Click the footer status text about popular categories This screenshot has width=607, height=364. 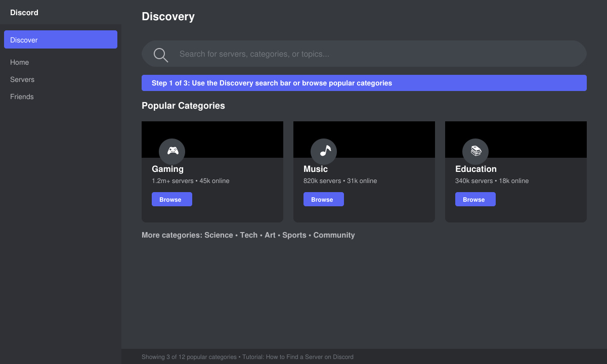[247, 357]
